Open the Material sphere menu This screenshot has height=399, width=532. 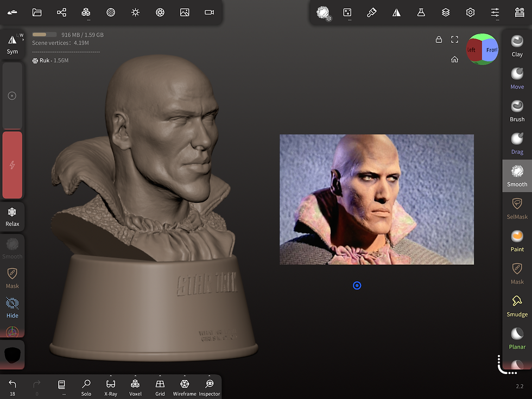[111, 12]
